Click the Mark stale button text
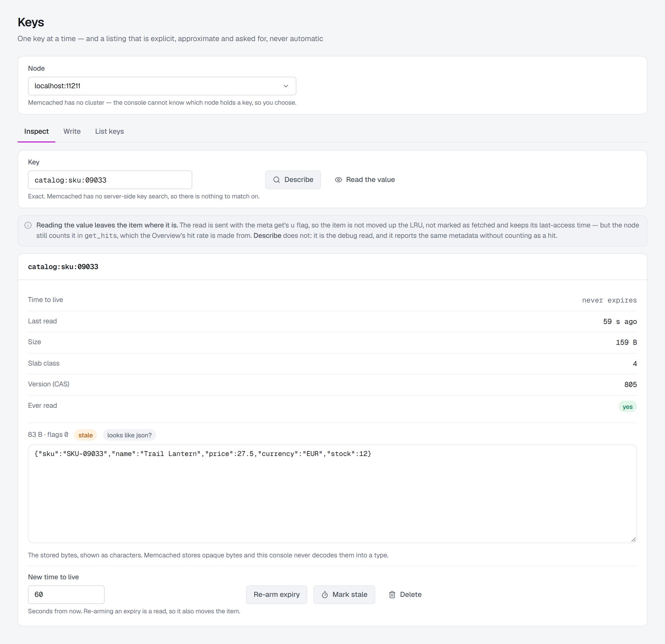Image resolution: width=665 pixels, height=644 pixels. [350, 594]
